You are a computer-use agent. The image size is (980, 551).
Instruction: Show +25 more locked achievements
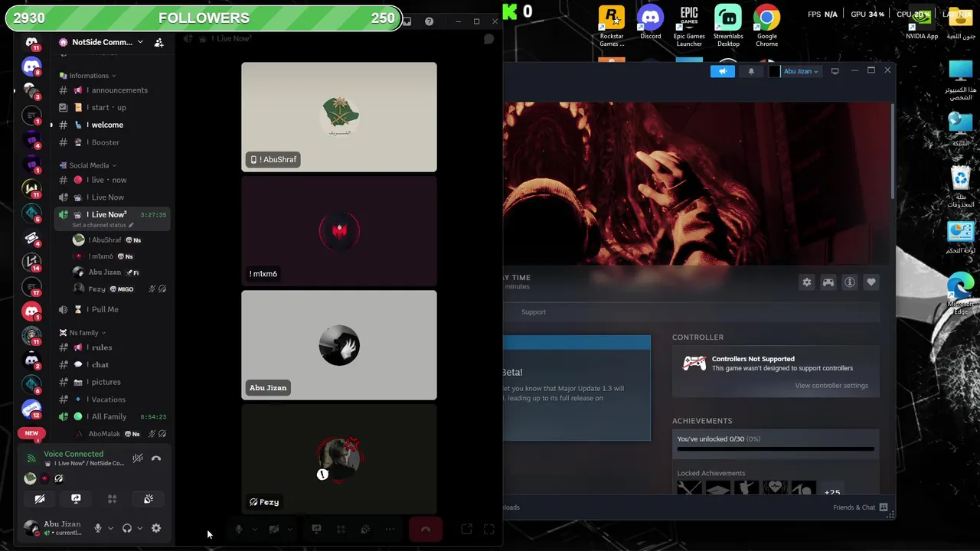pos(831,492)
